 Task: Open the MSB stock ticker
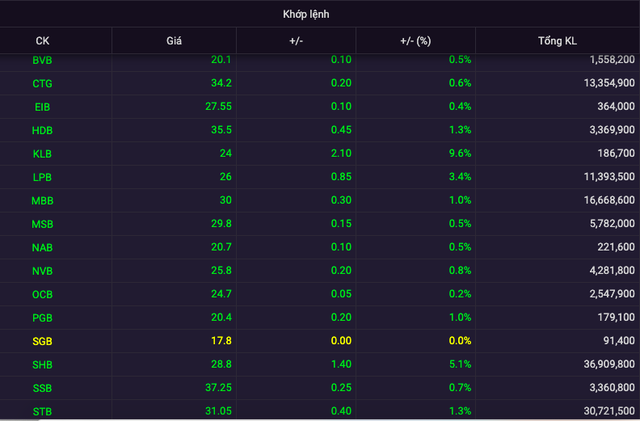pyautogui.click(x=42, y=223)
